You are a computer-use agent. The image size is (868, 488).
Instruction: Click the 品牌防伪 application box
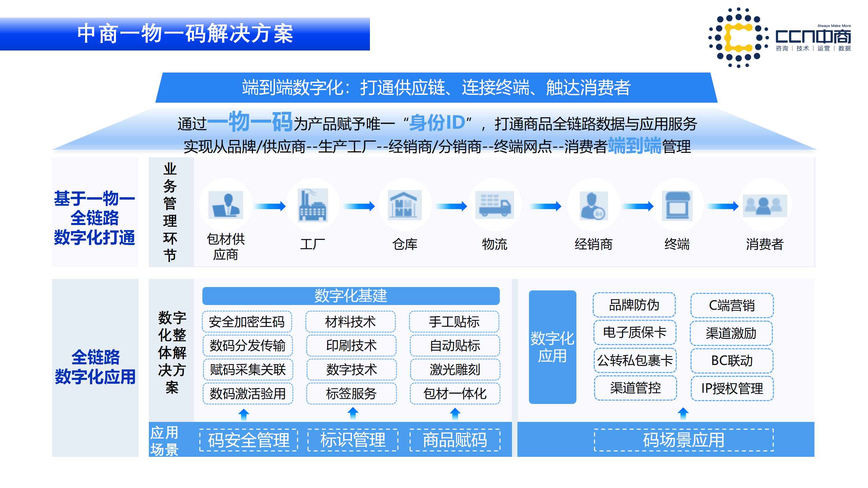[x=635, y=305]
